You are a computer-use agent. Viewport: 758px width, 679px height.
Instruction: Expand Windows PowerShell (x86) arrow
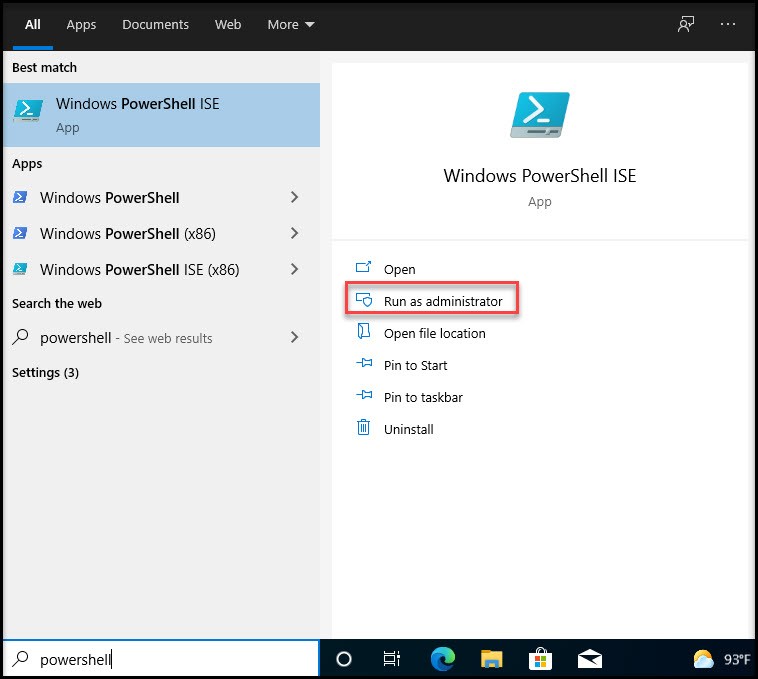(294, 233)
